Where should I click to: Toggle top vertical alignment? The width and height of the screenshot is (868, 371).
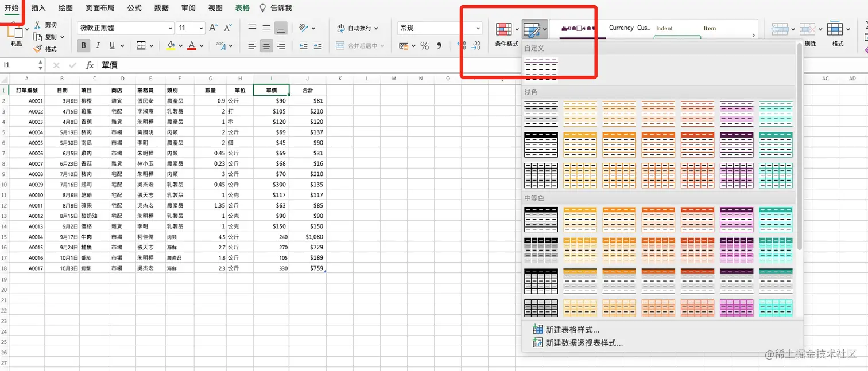point(253,28)
